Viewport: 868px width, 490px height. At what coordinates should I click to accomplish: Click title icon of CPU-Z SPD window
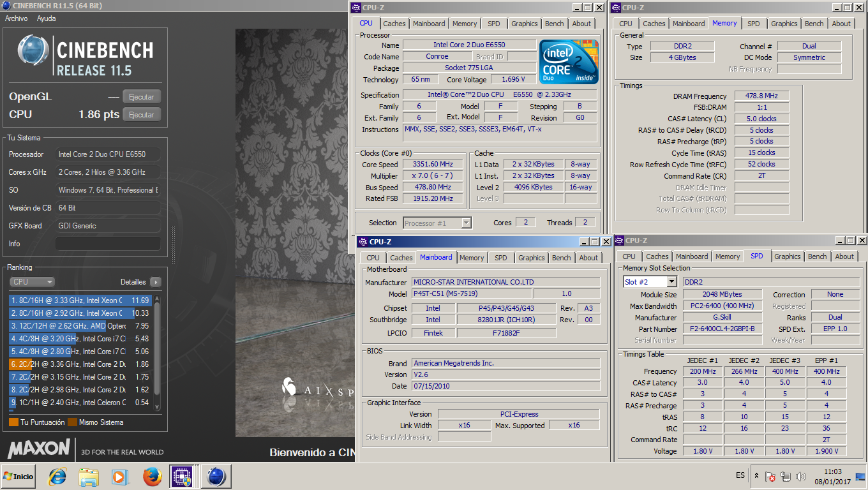pyautogui.click(x=619, y=241)
